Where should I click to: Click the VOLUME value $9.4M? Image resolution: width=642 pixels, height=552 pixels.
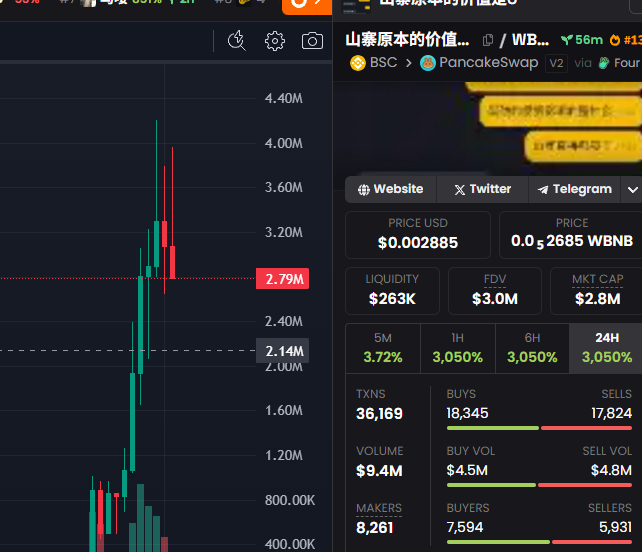(x=379, y=471)
